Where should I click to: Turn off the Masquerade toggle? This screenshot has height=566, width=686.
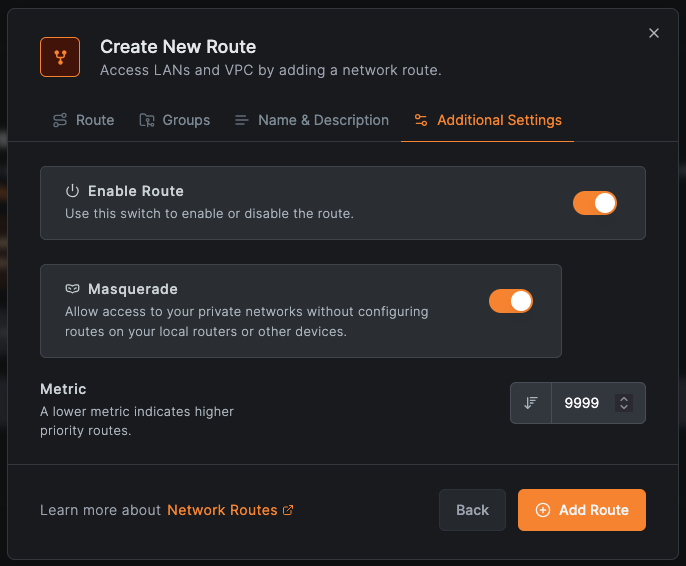pyautogui.click(x=511, y=301)
